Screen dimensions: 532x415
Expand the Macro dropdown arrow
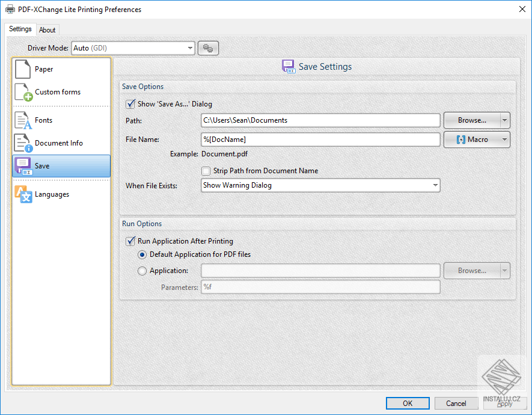(505, 140)
